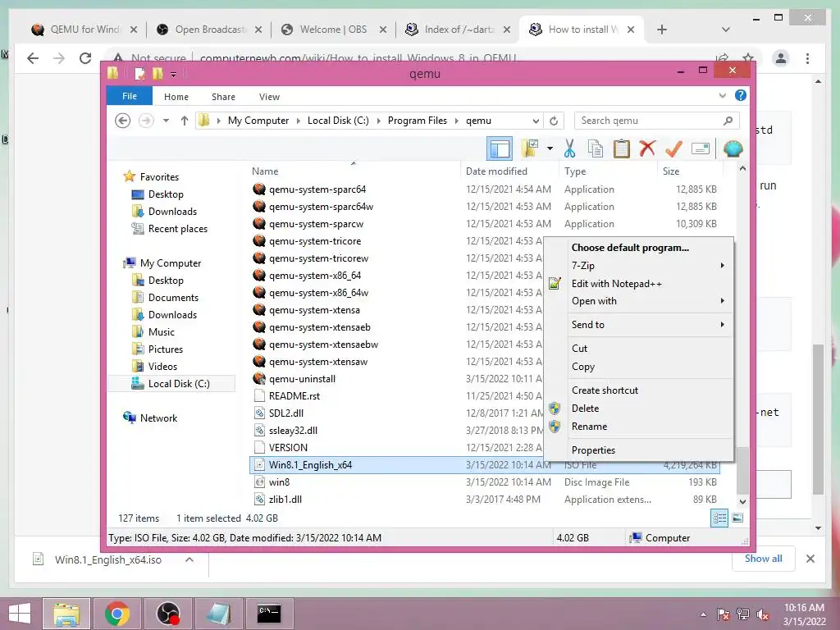This screenshot has height=630, width=840.
Task: Click the red X Delete toolbar icon
Action: (647, 148)
